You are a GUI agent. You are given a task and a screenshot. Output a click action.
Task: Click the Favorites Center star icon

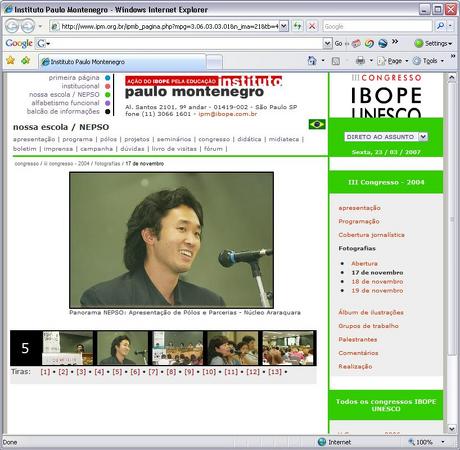tap(11, 61)
